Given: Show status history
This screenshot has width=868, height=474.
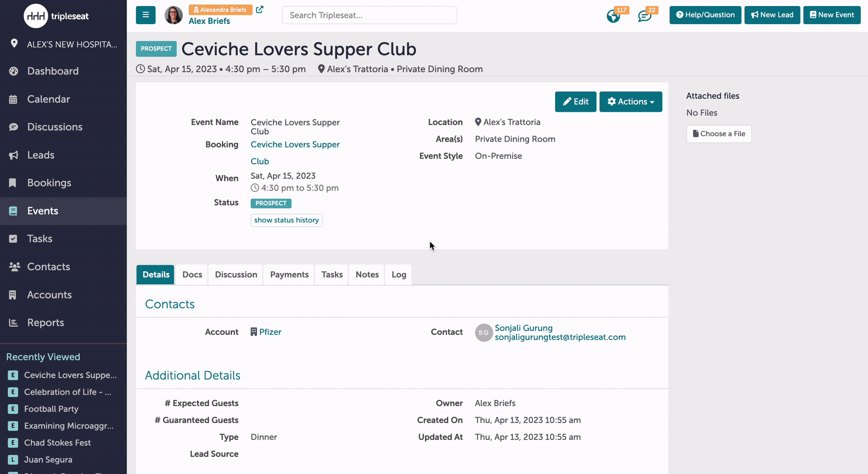Looking at the screenshot, I should [287, 220].
